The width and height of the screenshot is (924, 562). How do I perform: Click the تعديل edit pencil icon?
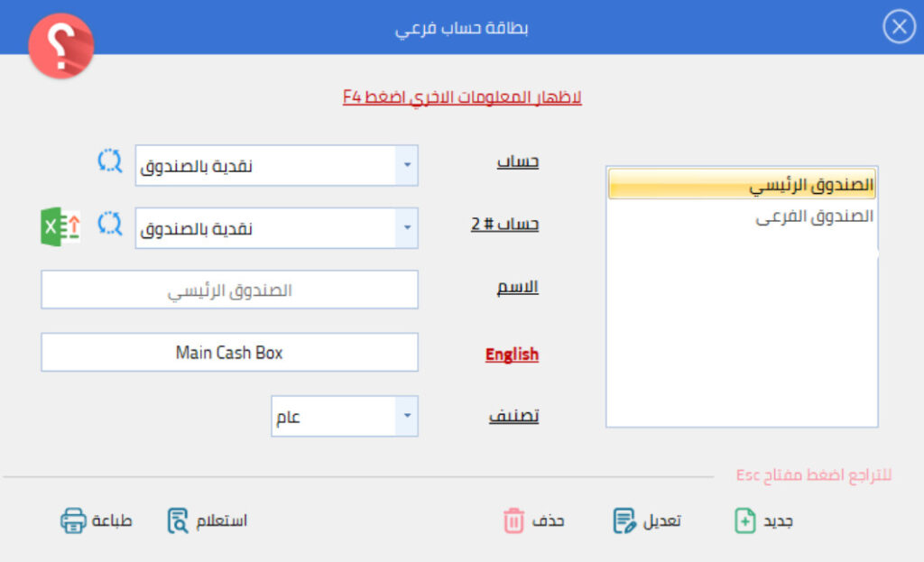624,521
